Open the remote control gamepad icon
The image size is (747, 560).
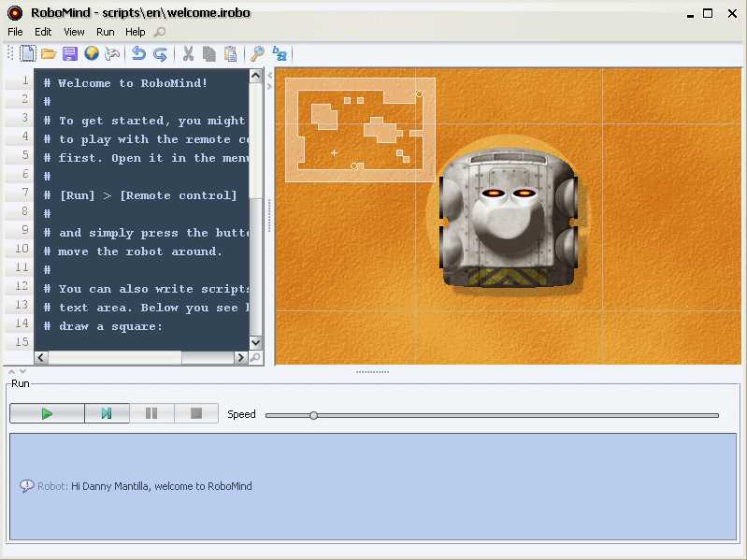point(112,54)
